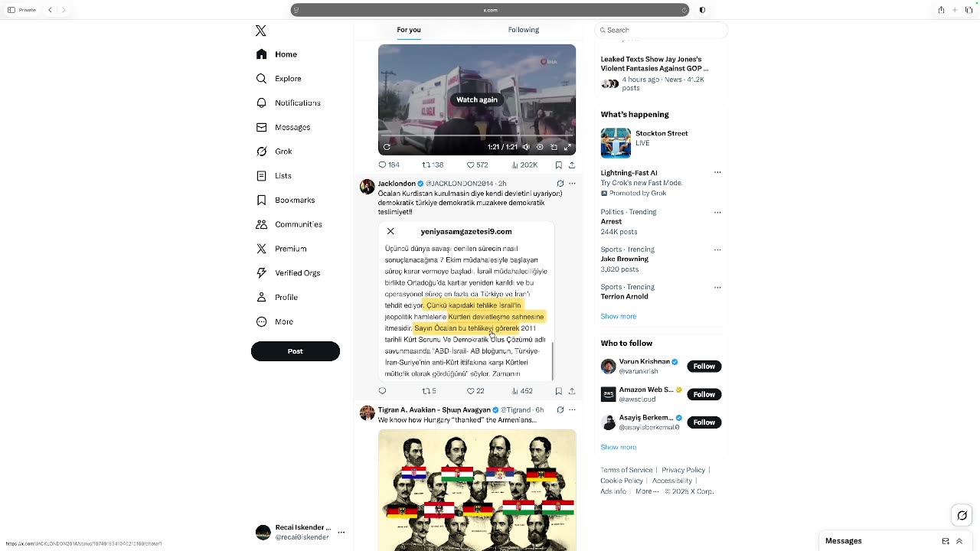Select the For you tab
Screen dimensions: 980x551
coord(409,30)
